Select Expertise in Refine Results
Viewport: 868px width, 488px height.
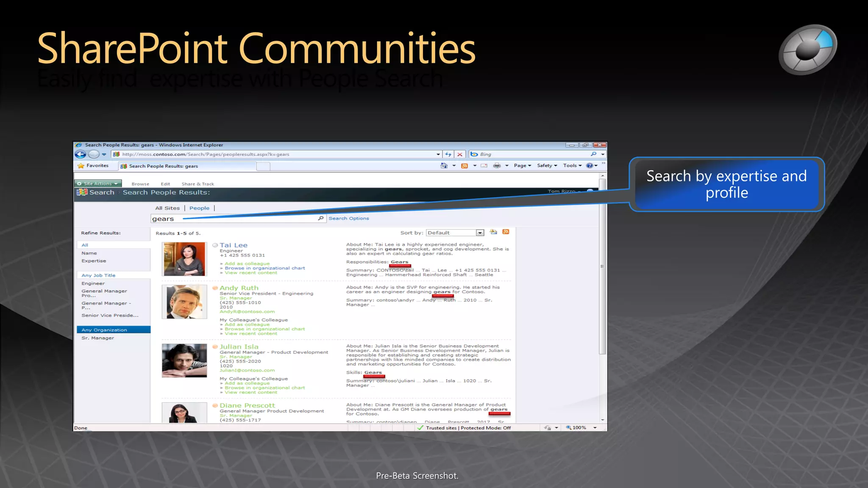point(94,261)
